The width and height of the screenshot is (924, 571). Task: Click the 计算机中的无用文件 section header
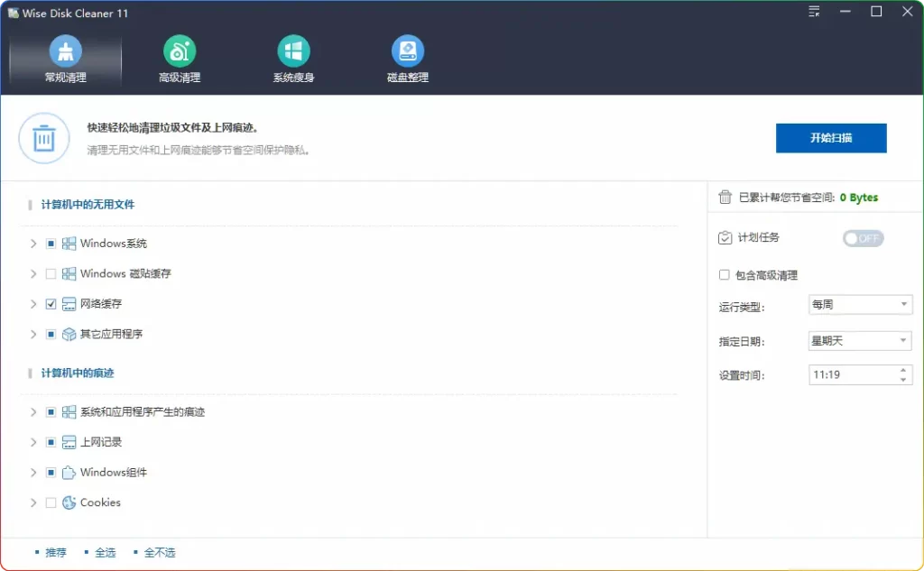[x=88, y=205]
